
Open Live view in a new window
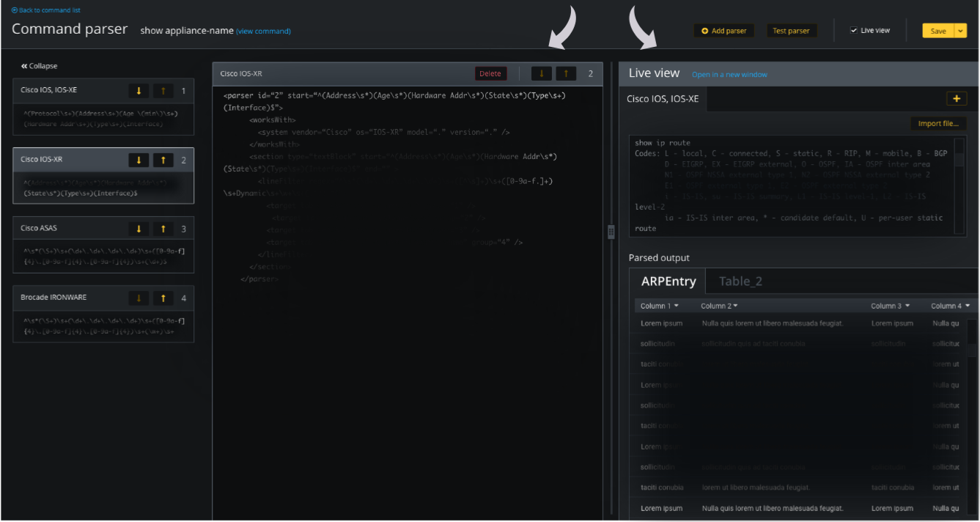729,75
